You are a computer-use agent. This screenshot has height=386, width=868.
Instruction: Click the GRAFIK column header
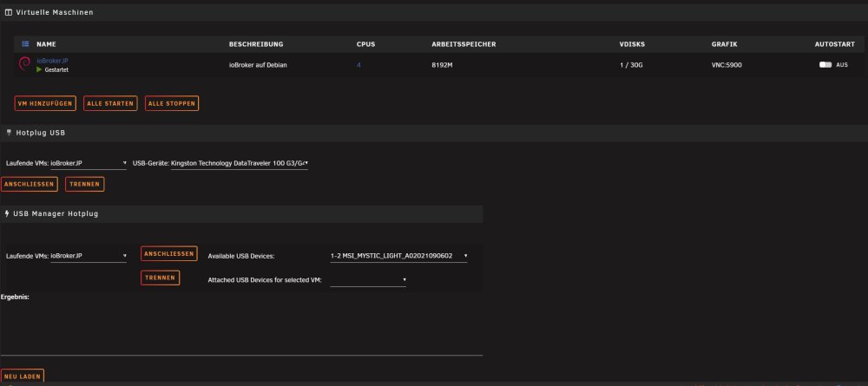pos(725,44)
